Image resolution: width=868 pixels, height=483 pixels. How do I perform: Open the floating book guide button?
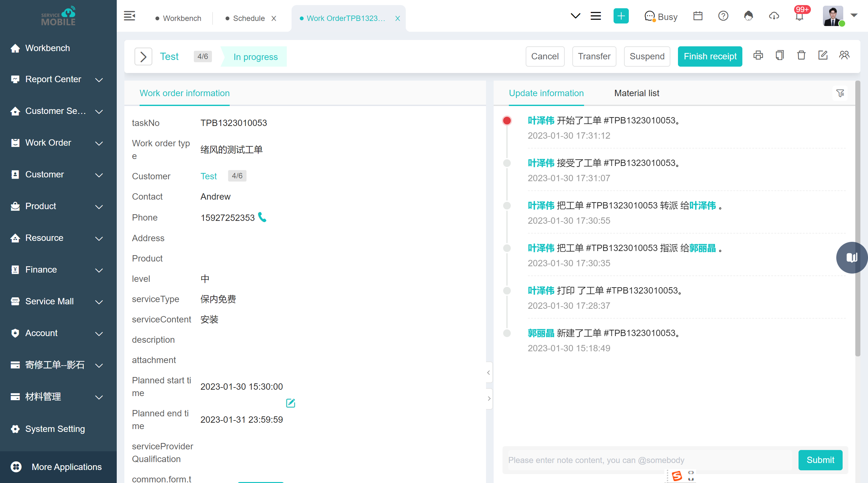point(852,257)
